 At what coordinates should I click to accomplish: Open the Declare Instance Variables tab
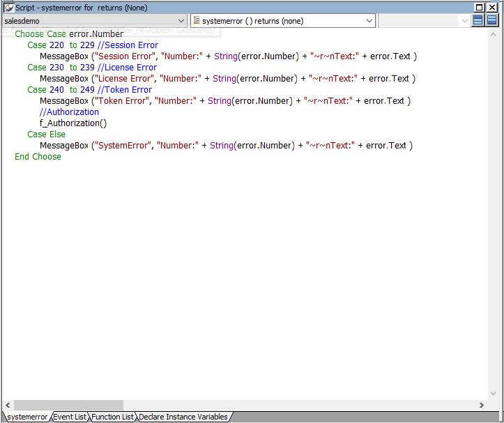[x=183, y=417]
